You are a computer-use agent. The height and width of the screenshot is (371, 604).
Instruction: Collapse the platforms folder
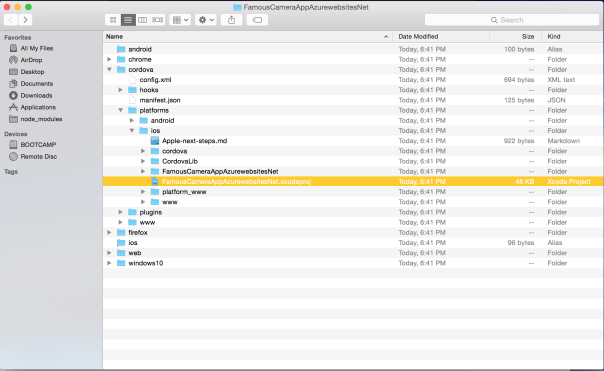click(x=121, y=110)
